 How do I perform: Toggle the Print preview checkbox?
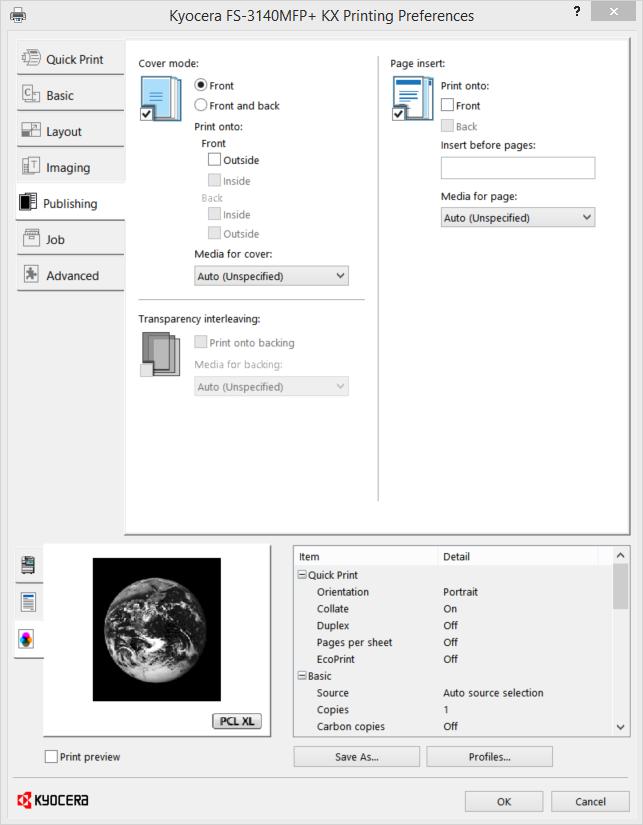click(x=51, y=757)
